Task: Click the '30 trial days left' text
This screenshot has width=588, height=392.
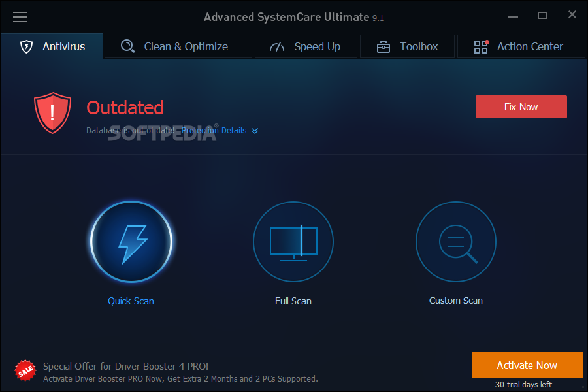Action: 523,385
